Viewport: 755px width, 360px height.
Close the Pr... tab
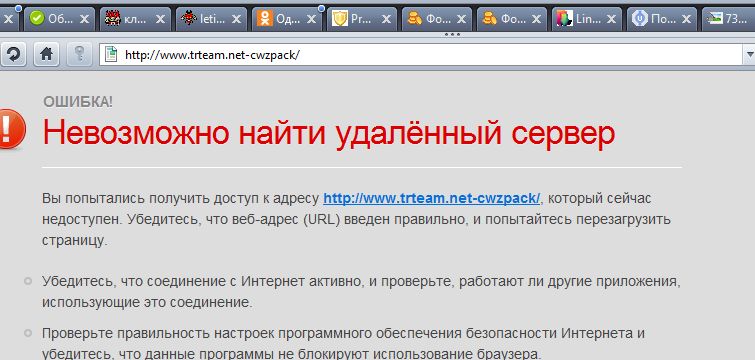[387, 19]
